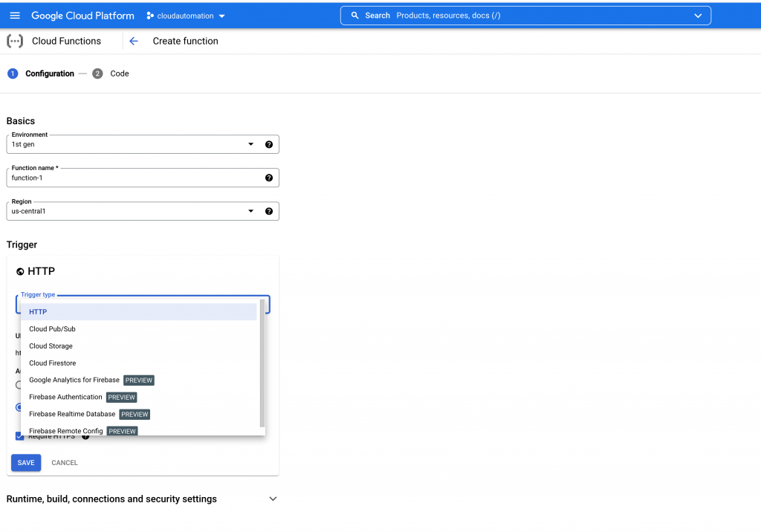Click the PREVIEW badge beside Google Analytics
Screen dimensions: 761x532
pos(139,380)
